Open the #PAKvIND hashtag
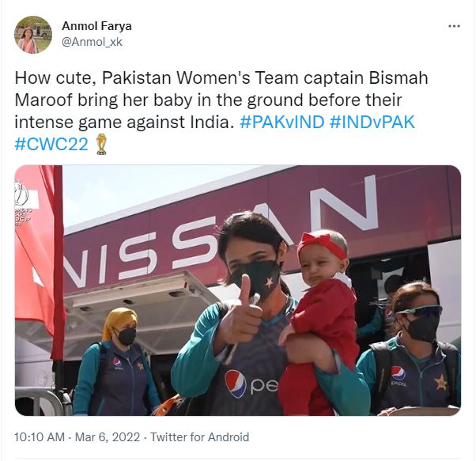This screenshot has width=476, height=461. tap(282, 122)
